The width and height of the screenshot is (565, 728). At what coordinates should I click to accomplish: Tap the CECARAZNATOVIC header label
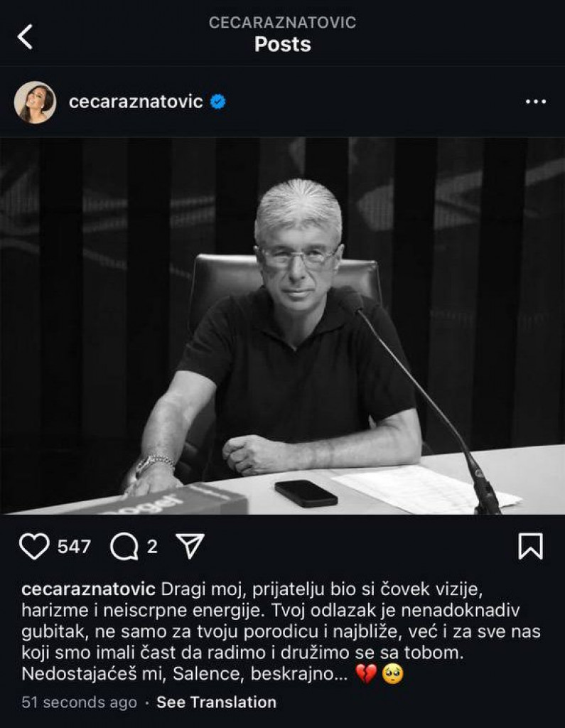[x=282, y=22]
